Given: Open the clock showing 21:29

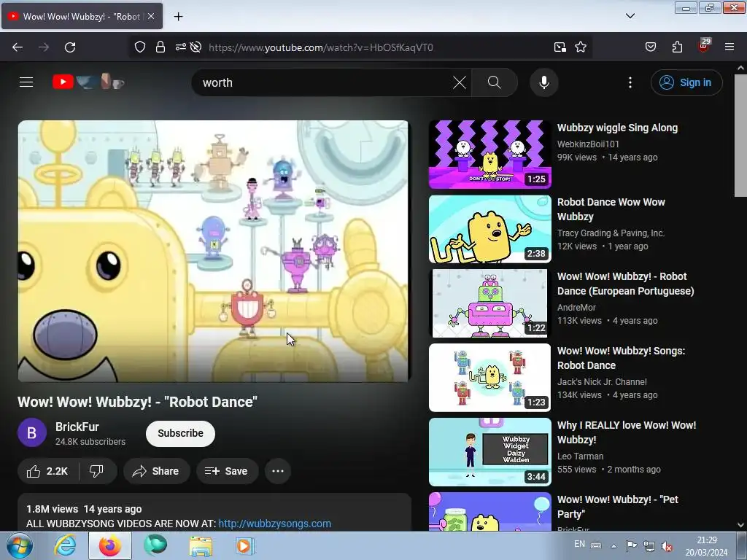Looking at the screenshot, I should click(x=706, y=545).
